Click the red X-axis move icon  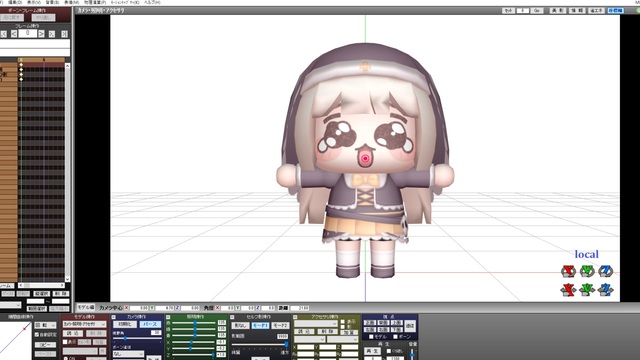(568, 289)
